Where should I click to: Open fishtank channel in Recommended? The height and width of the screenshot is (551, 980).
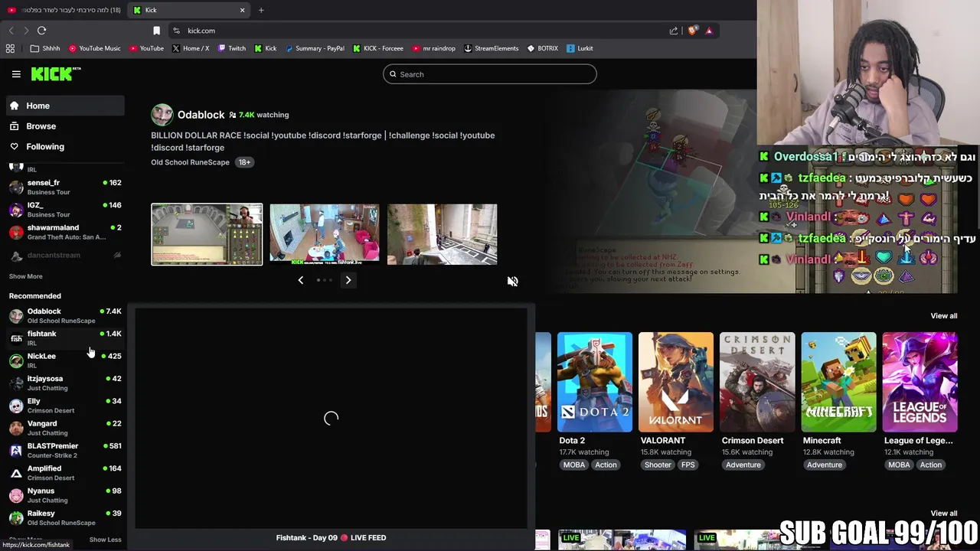(x=65, y=337)
